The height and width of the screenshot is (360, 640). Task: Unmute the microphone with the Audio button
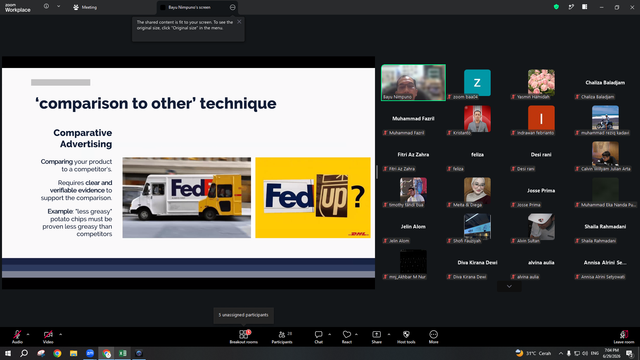pos(17,337)
